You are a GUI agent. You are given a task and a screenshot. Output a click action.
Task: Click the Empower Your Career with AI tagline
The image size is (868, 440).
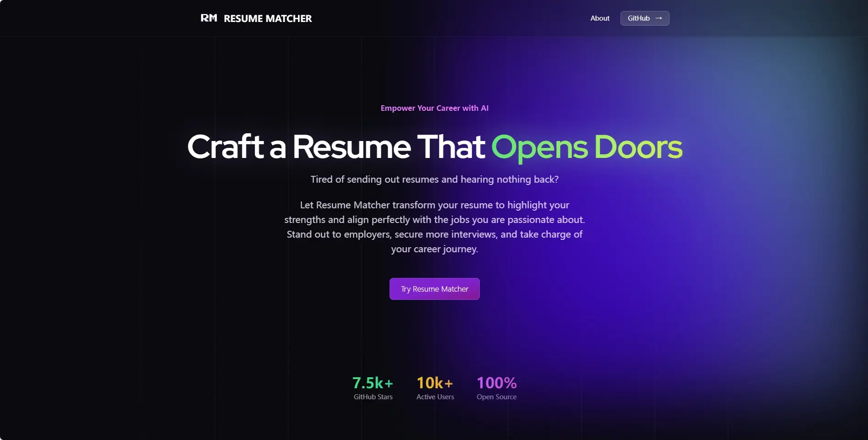click(434, 108)
